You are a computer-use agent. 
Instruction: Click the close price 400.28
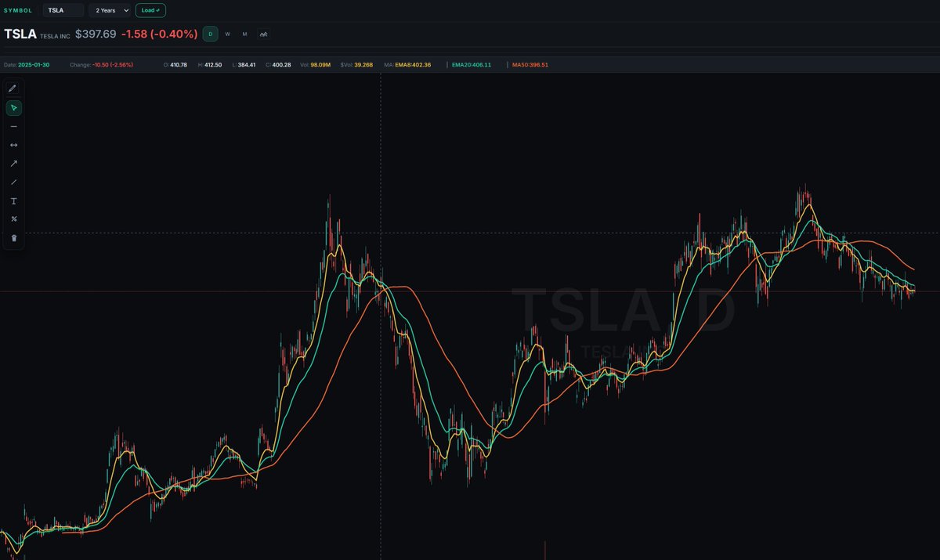(x=282, y=64)
